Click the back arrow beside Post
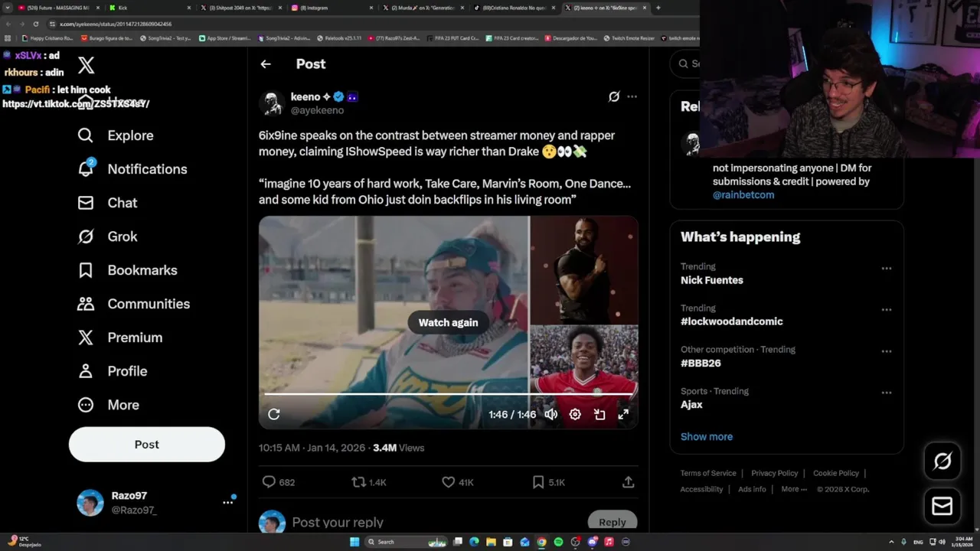980x551 pixels. click(x=266, y=64)
